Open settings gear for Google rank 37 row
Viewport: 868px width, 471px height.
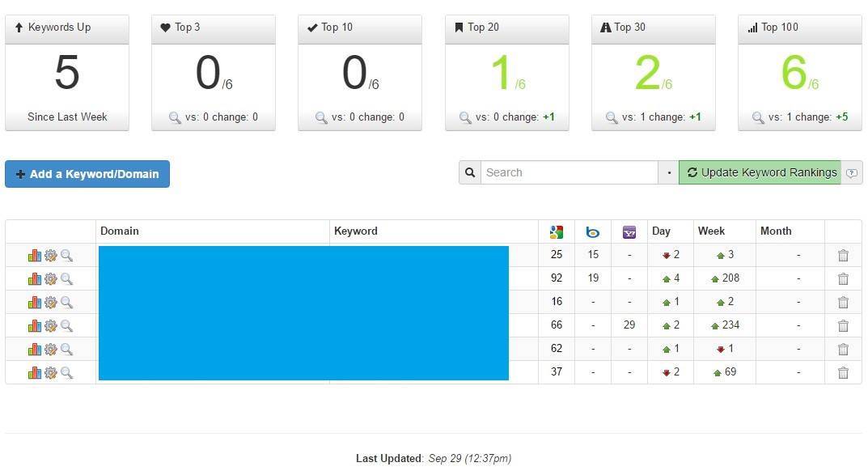click(50, 372)
